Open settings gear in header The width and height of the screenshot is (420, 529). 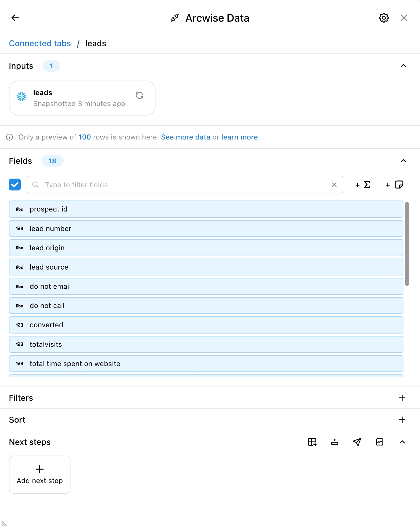click(384, 18)
